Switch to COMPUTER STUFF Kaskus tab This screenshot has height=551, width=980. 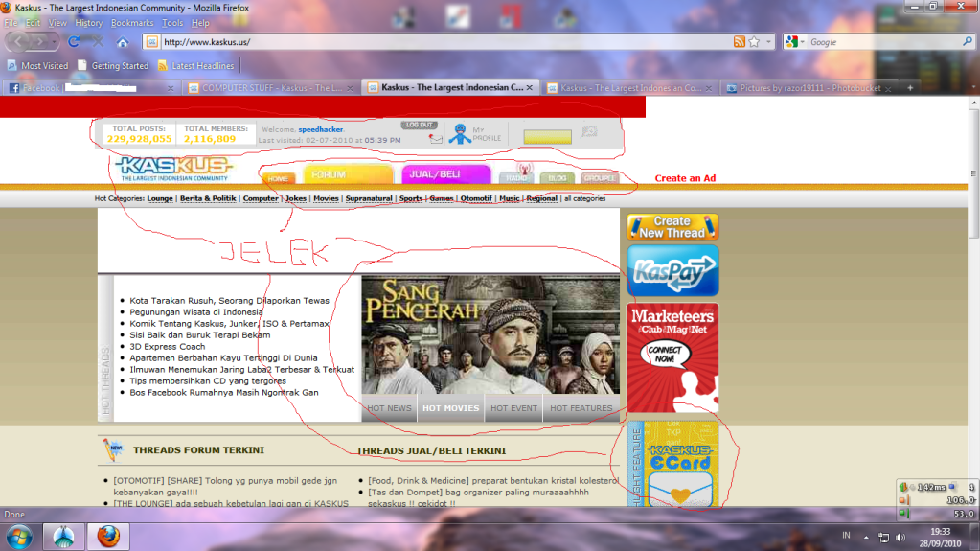[x=270, y=88]
